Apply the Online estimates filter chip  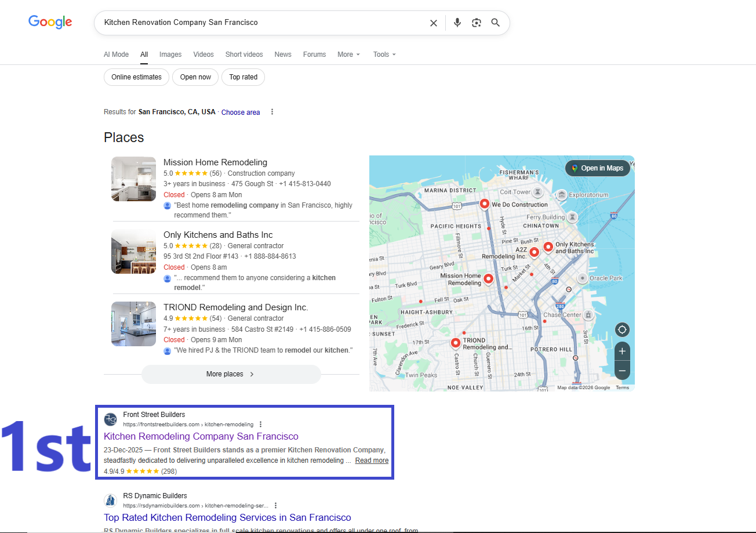point(136,77)
